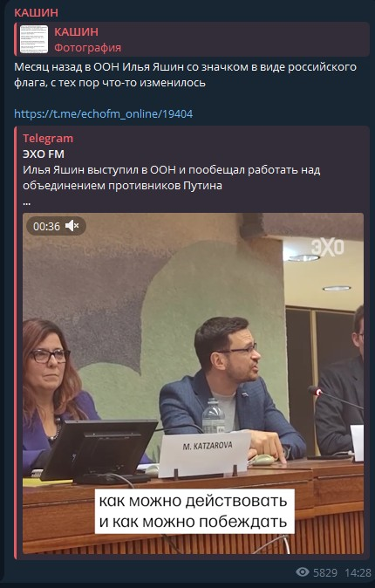
Task: Unmute the video using the muted speaker icon
Action: 72,226
